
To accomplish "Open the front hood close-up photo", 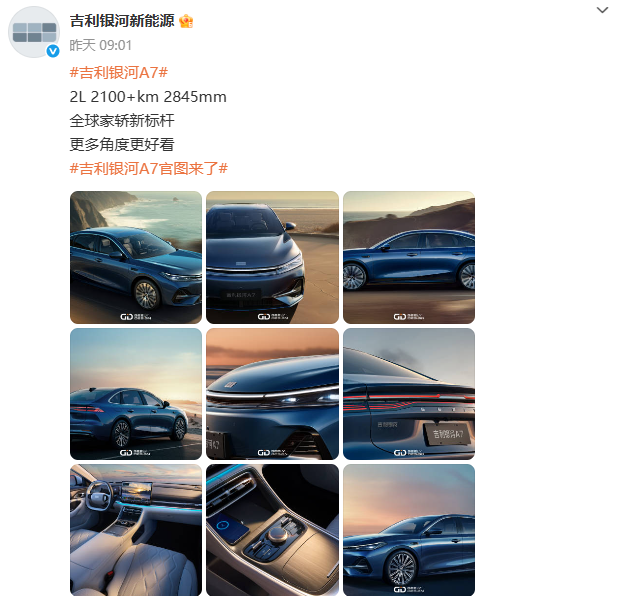I will point(272,257).
